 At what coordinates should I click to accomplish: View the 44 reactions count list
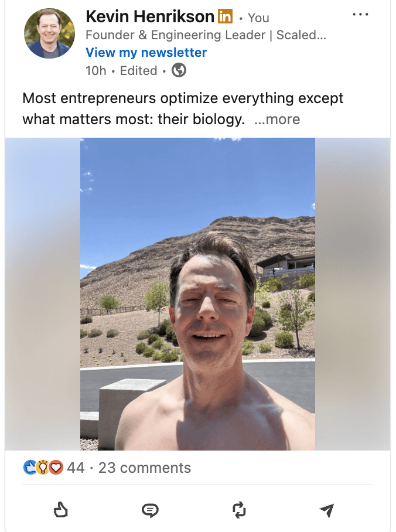tap(76, 468)
